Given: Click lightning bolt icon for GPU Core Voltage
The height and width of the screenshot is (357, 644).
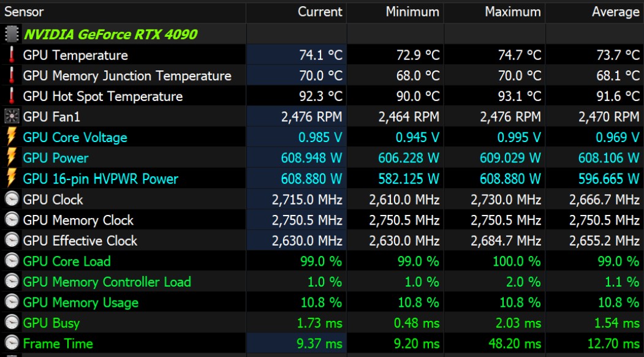Looking at the screenshot, I should pyautogui.click(x=12, y=137).
